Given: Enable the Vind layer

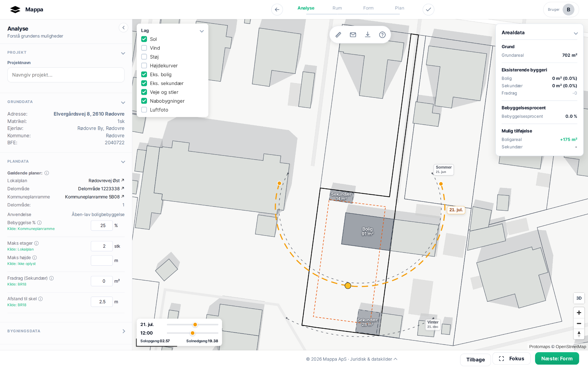Looking at the screenshot, I should [144, 48].
